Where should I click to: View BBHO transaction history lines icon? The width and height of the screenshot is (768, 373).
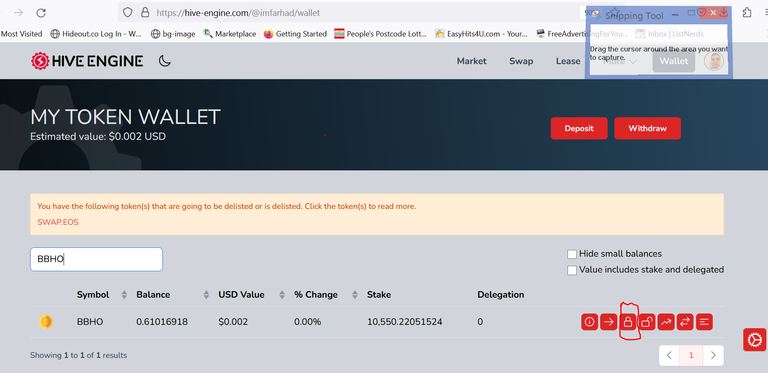(x=704, y=322)
